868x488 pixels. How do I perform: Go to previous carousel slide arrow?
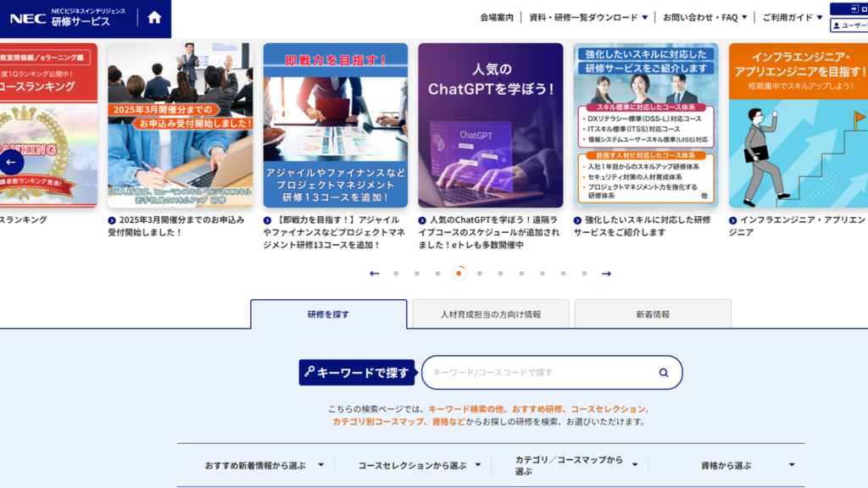(375, 274)
